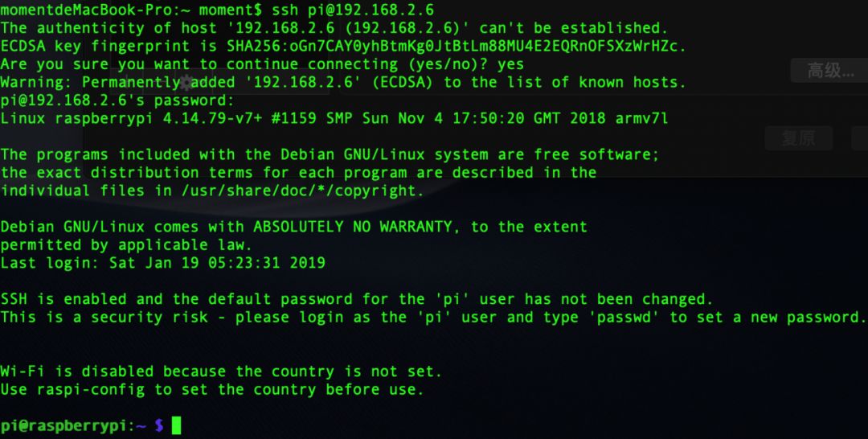Click the armv7l architecture text
The width and height of the screenshot is (868, 439).
pos(642,118)
